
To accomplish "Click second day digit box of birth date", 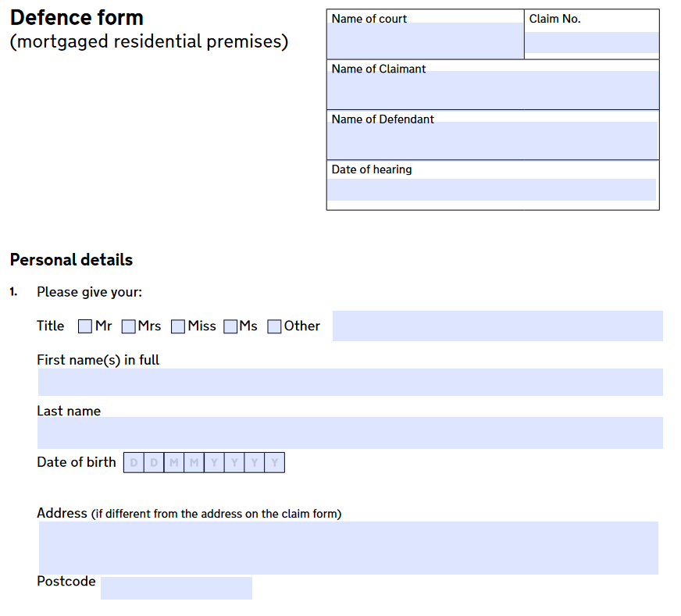I will (x=154, y=463).
